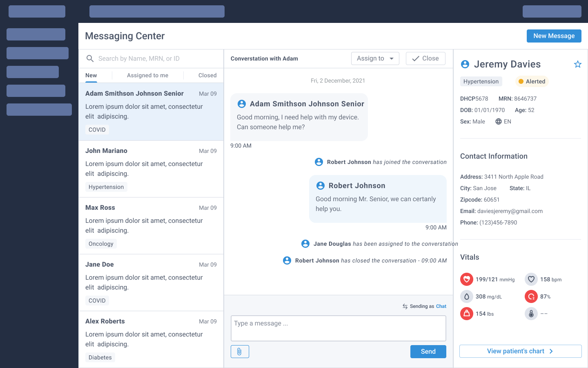Open John Mariano's conversation
The height and width of the screenshot is (368, 588).
pos(151,168)
